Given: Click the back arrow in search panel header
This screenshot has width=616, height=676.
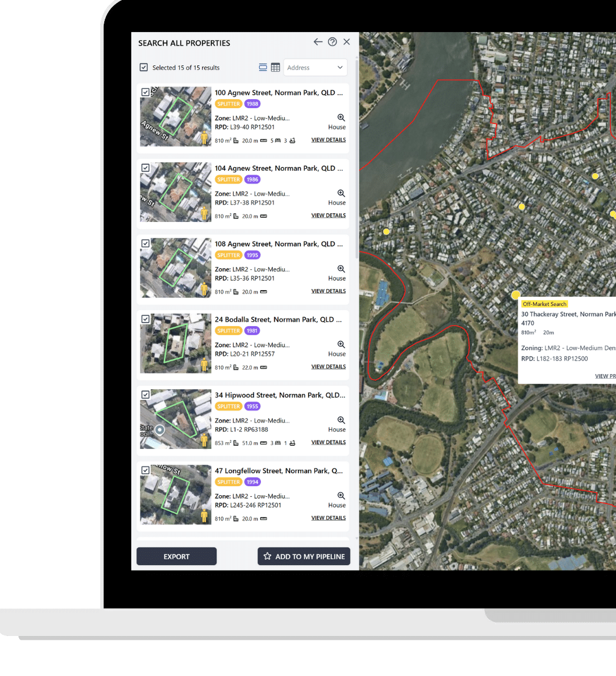Looking at the screenshot, I should tap(318, 42).
